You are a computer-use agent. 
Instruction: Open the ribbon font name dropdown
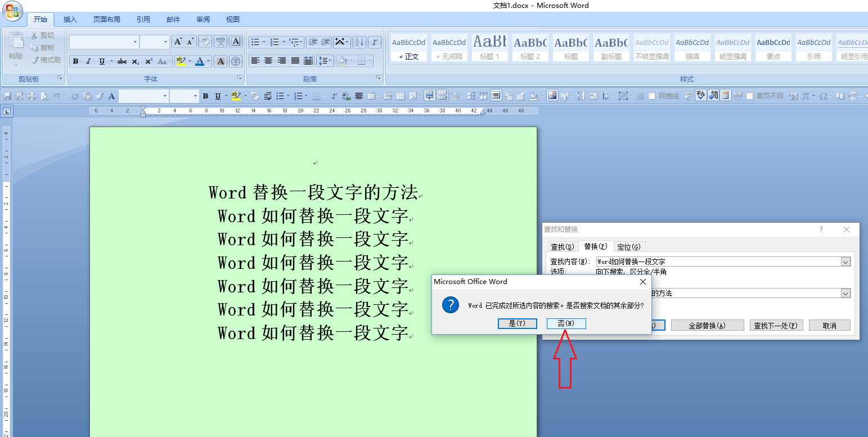135,42
